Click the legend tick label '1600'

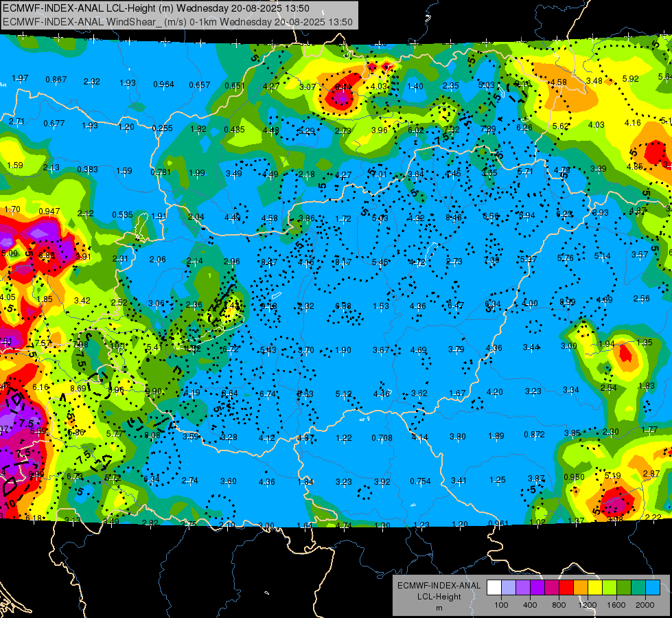pos(616,605)
